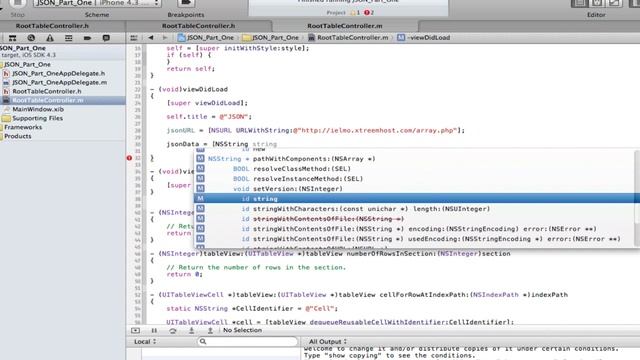This screenshot has width=640, height=360.
Task: Click JSON_Part_One project in the jump bar
Action: (206, 38)
